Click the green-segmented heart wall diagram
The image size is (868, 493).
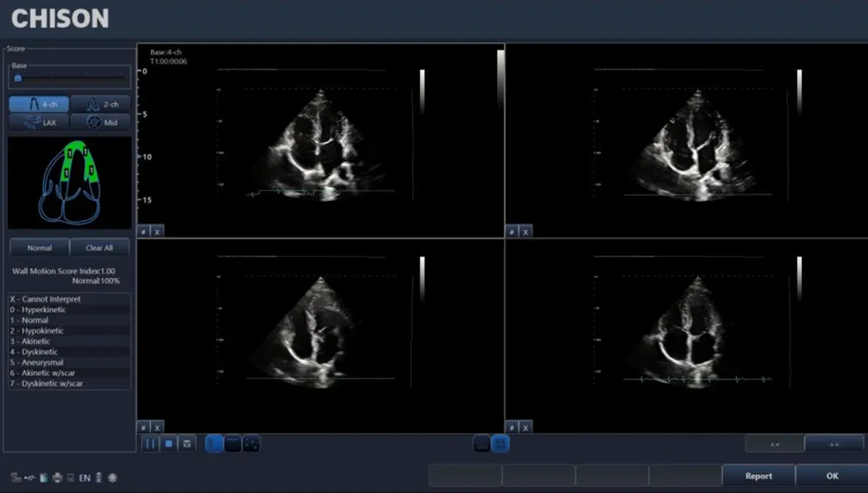click(x=69, y=183)
